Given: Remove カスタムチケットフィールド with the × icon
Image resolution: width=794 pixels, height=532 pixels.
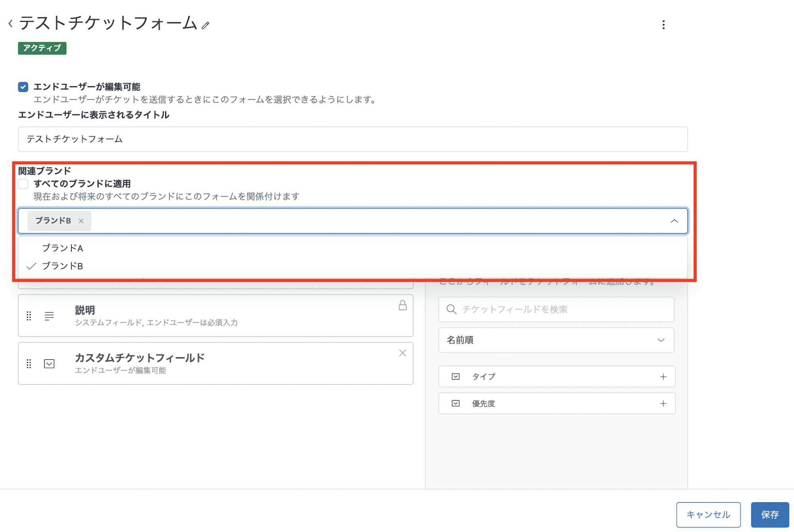Looking at the screenshot, I should (403, 353).
